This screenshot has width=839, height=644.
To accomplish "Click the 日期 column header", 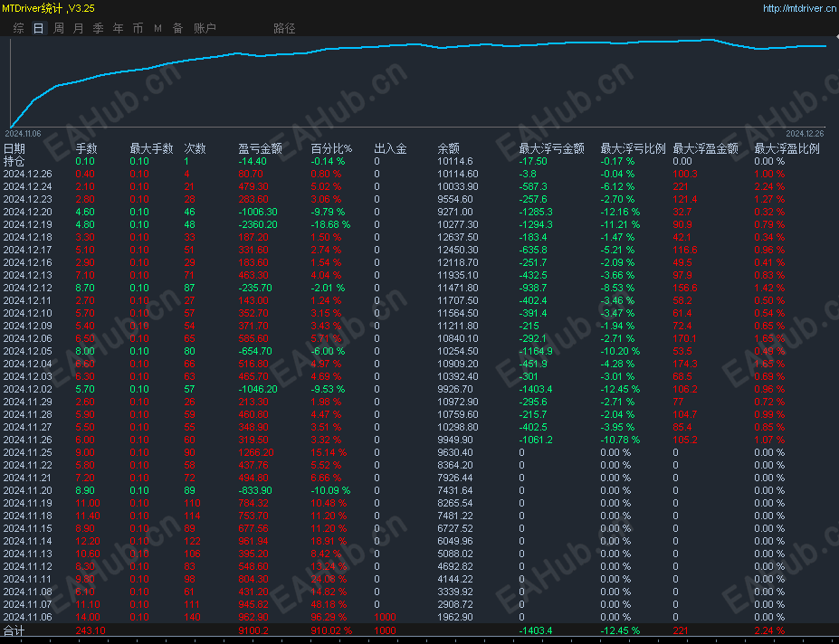I will (14, 148).
